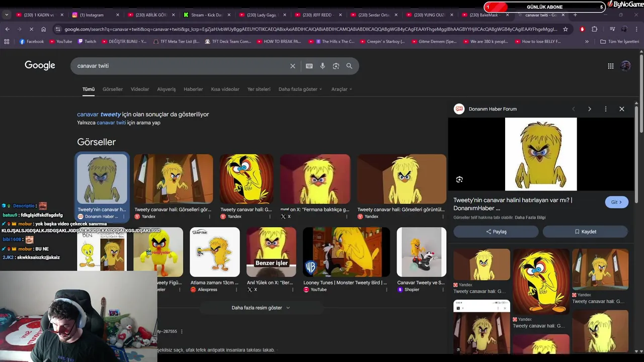Expand the Araçlar tools dropdown
Viewport: 644px width, 362px height.
point(342,89)
